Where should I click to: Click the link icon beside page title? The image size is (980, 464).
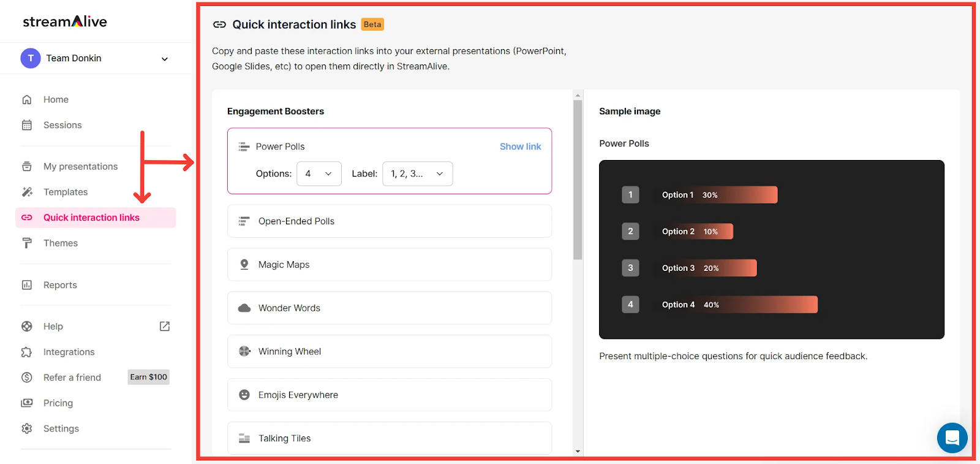[x=219, y=25]
